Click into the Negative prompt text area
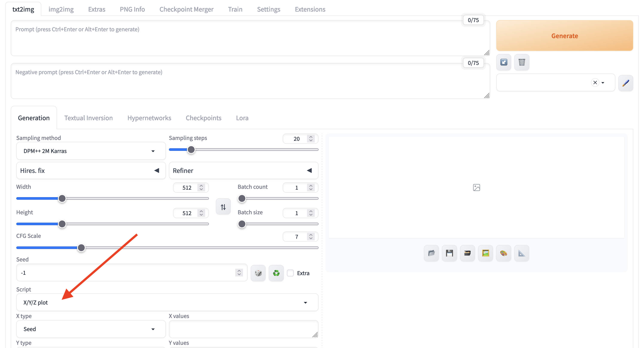This screenshot has height=348, width=644. coord(250,81)
